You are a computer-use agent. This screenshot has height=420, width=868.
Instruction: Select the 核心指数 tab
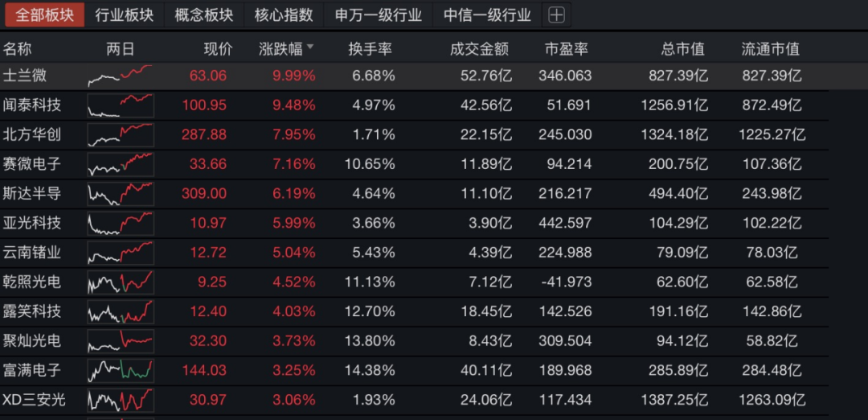284,14
